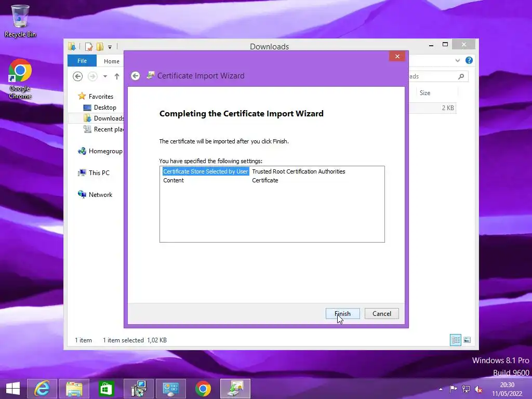Close the Certificate Import Wizard dialog
This screenshot has height=399, width=532.
click(x=397, y=56)
